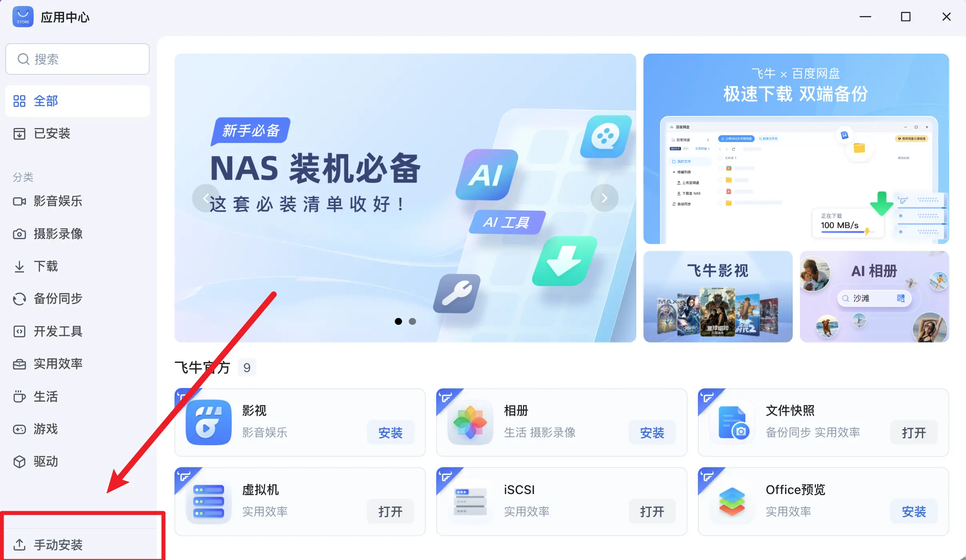The image size is (966, 560).
Task: Select the second carousel dot indicator
Action: 412,321
